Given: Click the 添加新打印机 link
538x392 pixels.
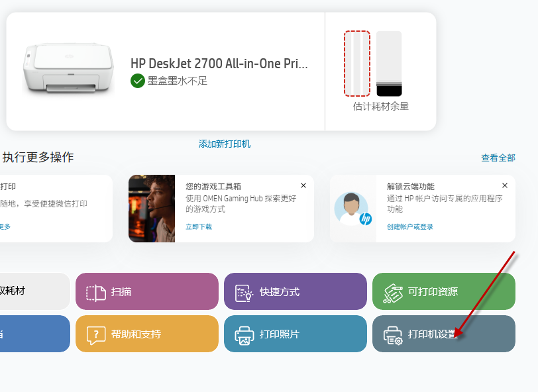Looking at the screenshot, I should (225, 144).
